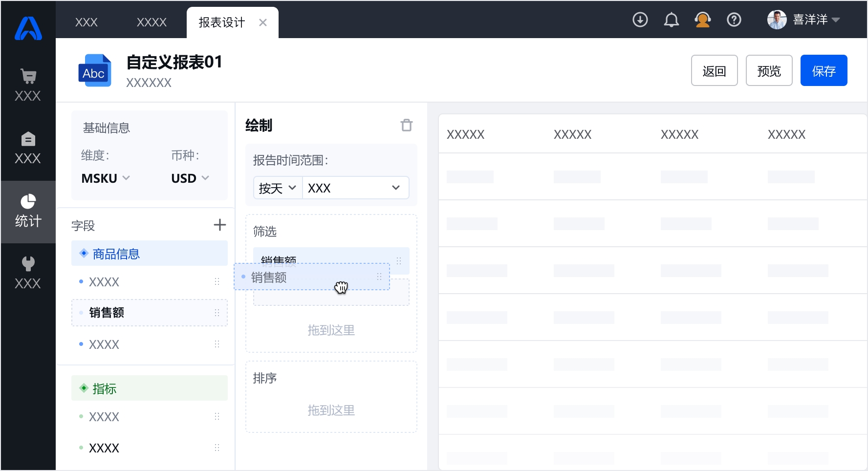Screen dimensions: 868x471
Task: Select first XXXX field under 商品信息
Action: [150, 281]
